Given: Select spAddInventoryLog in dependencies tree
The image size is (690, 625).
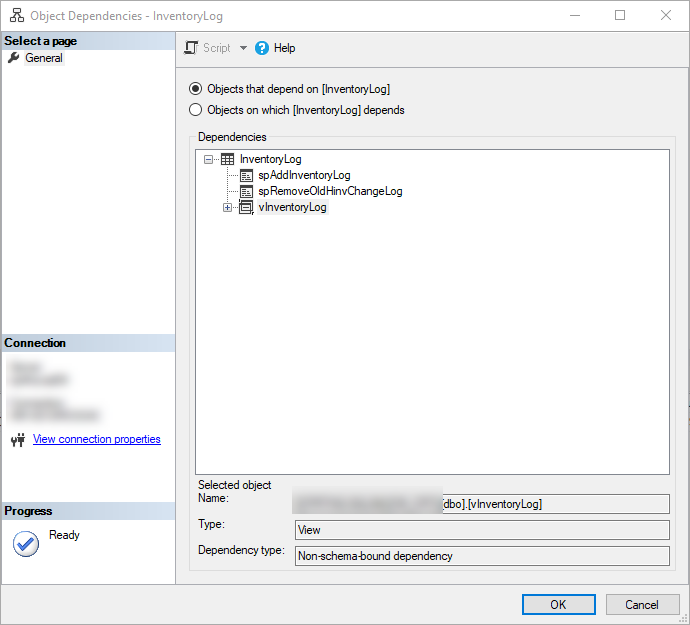Looking at the screenshot, I should coord(305,175).
